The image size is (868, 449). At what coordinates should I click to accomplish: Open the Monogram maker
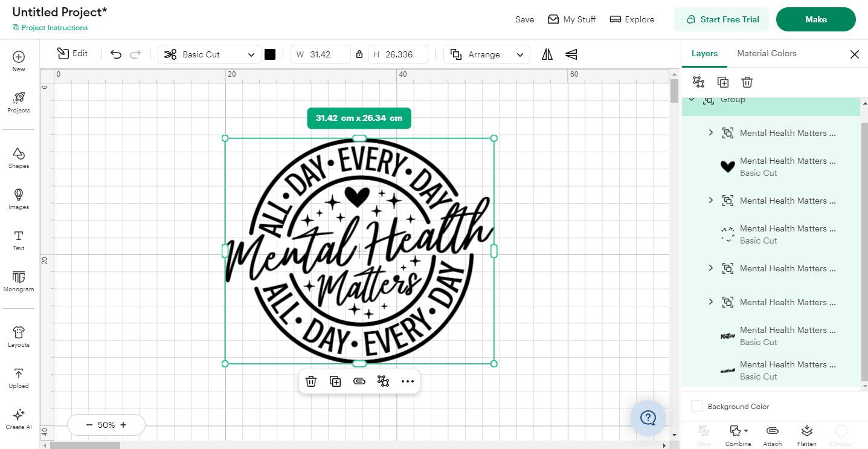pyautogui.click(x=19, y=281)
